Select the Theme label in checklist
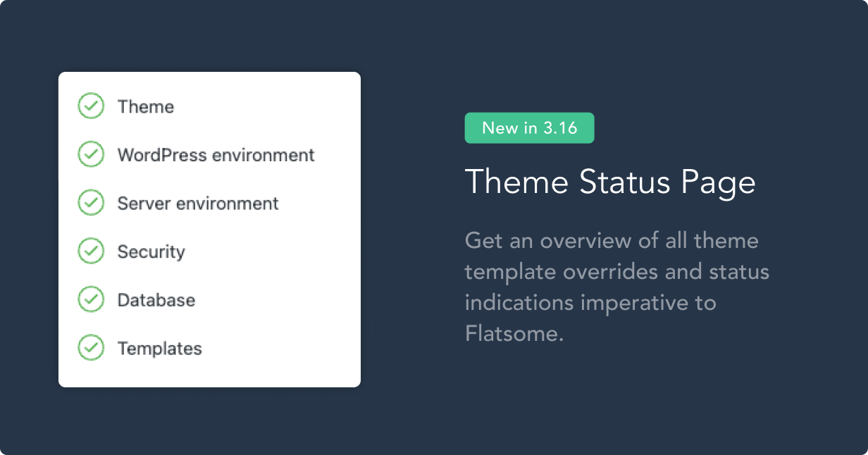This screenshot has height=455, width=868. point(146,107)
